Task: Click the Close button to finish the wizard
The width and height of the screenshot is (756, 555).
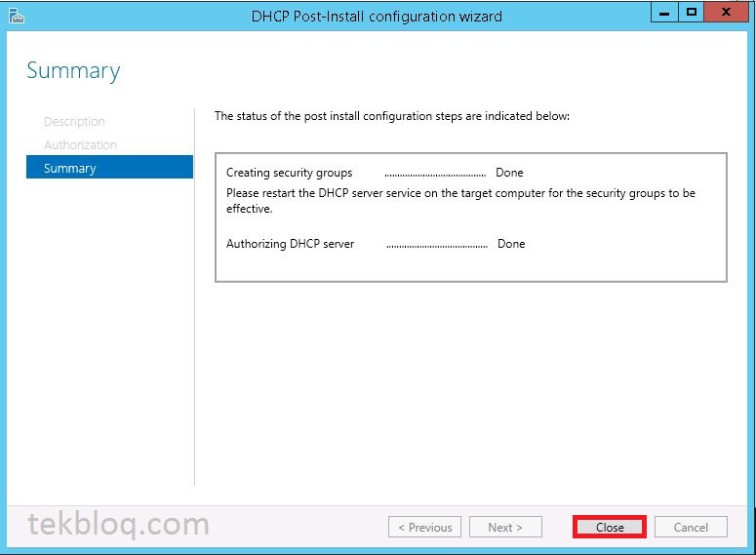Action: click(610, 527)
